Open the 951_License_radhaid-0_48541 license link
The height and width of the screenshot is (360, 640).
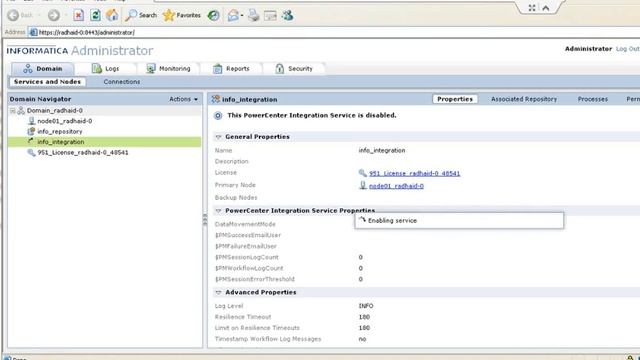pyautogui.click(x=414, y=173)
